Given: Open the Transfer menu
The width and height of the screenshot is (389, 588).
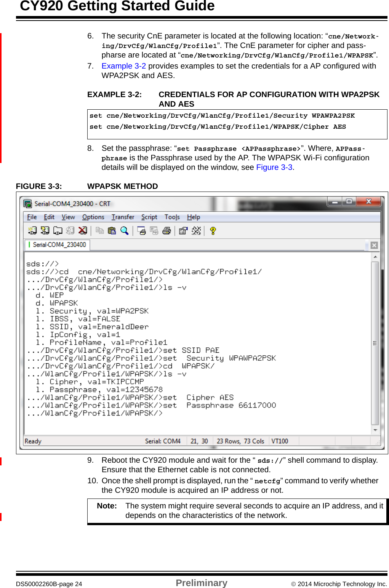Looking at the screenshot, I should (x=123, y=217).
